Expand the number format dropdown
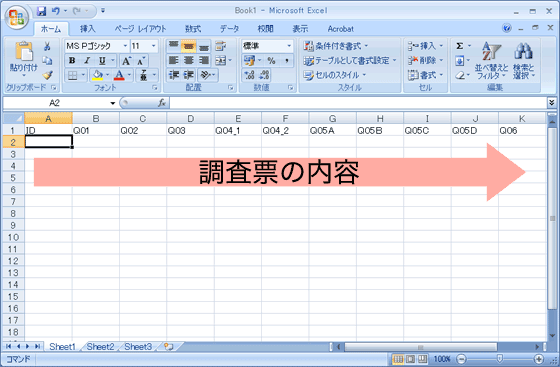The image size is (560, 367). (289, 46)
